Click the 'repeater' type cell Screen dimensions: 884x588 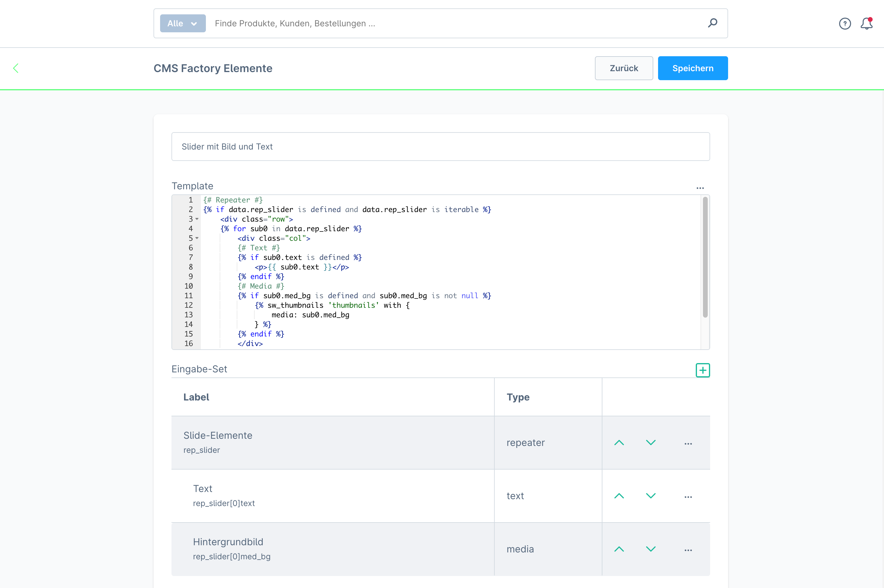coord(548,443)
